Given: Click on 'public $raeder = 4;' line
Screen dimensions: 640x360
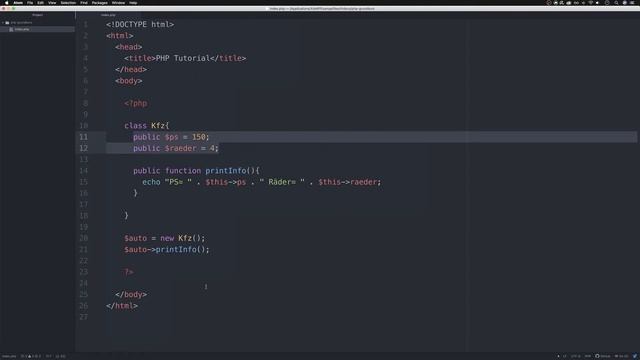Looking at the screenshot, I should click(176, 148).
